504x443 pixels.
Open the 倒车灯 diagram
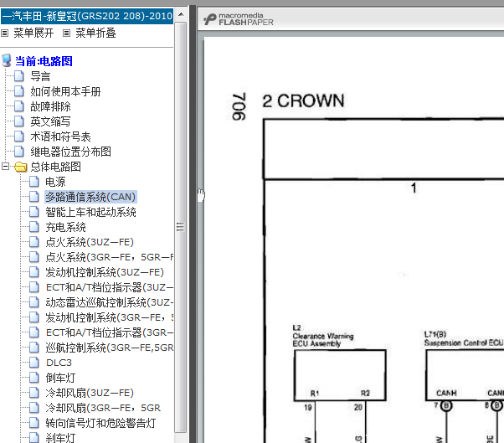(60, 378)
